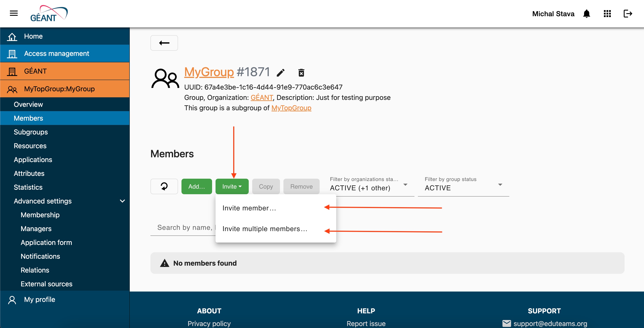The image size is (644, 328).
Task: Click the Search by name input field
Action: [x=183, y=228]
